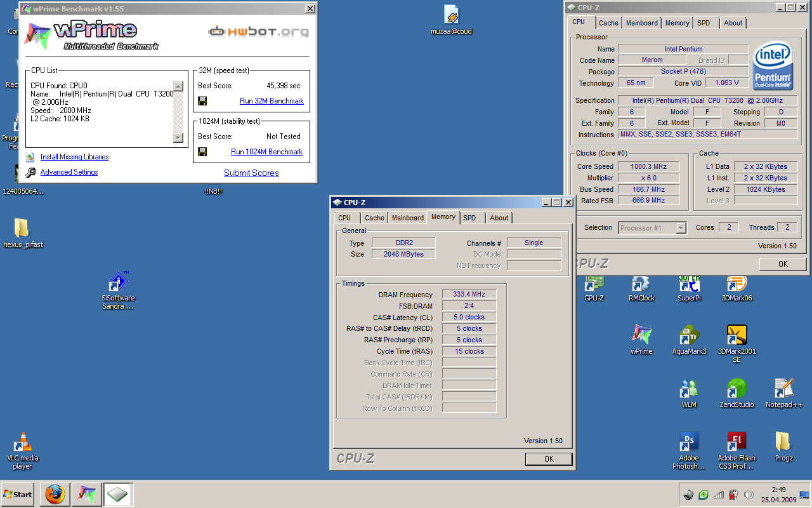
Task: Open the Cache tab in the right CPU-Z window
Action: click(x=608, y=23)
